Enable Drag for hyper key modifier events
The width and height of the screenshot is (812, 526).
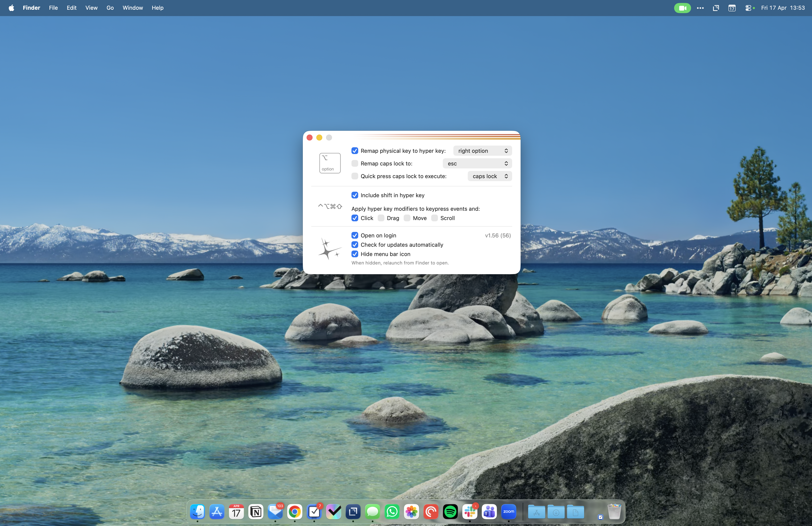(x=381, y=218)
